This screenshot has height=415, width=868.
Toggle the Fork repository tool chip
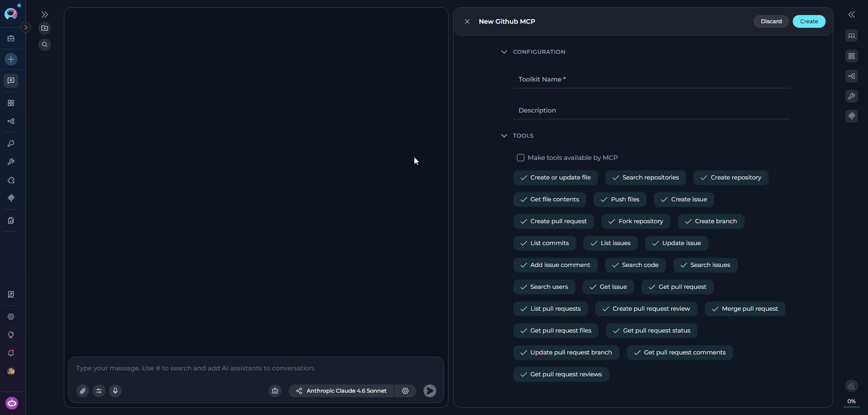pyautogui.click(x=636, y=221)
